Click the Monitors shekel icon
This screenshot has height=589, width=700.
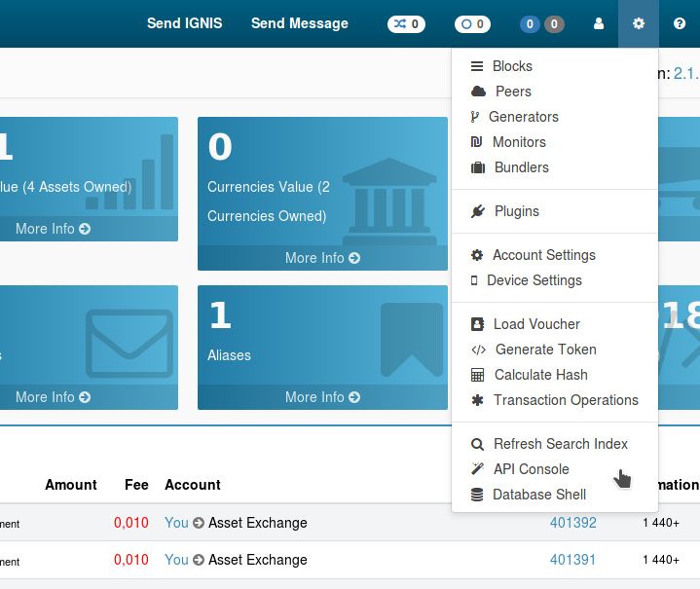click(x=476, y=142)
